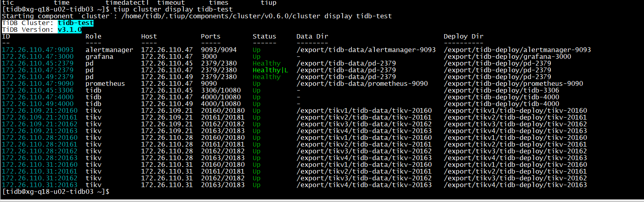
Task: Click the Deploy Dir column header
Action: point(464,37)
